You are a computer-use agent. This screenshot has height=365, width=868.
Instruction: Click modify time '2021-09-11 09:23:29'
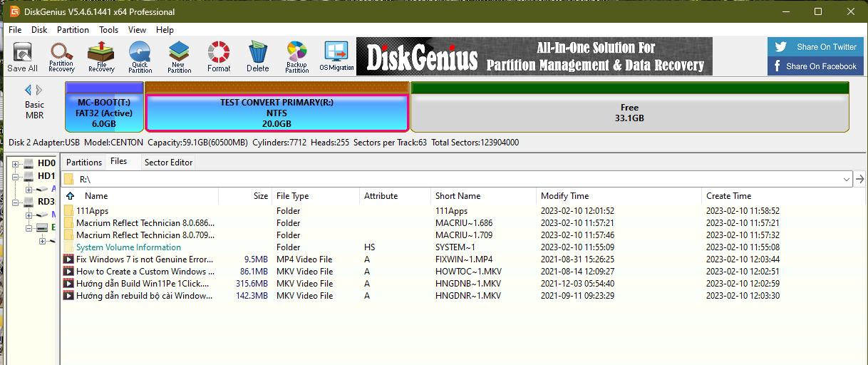(577, 296)
